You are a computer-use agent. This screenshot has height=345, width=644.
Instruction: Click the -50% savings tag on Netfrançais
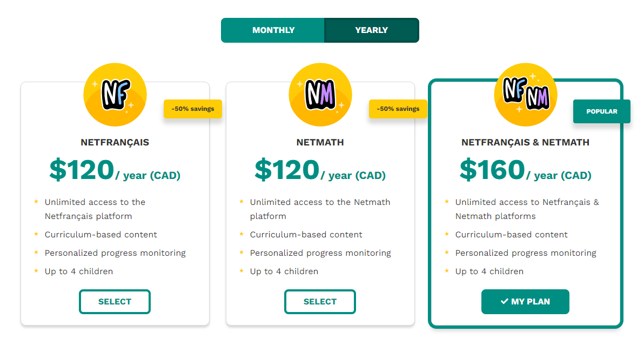click(193, 109)
